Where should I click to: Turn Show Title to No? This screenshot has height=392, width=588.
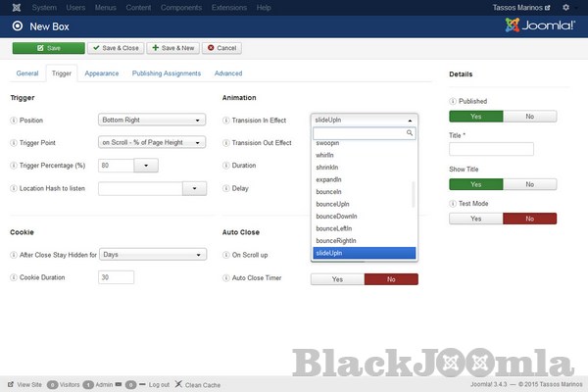coord(529,184)
